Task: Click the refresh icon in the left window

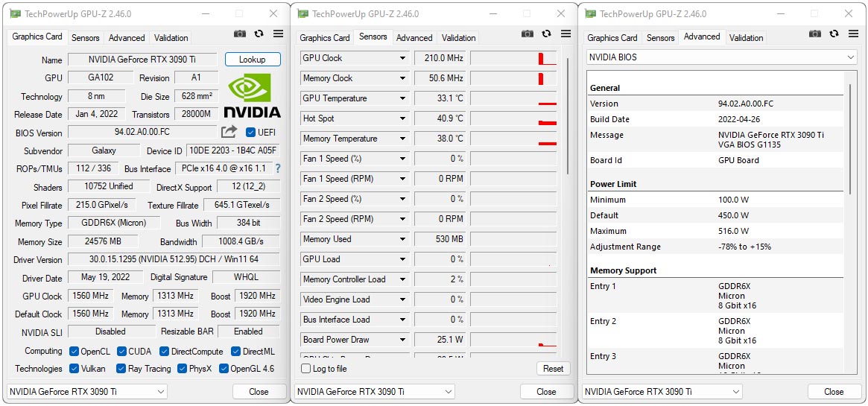Action: [259, 34]
